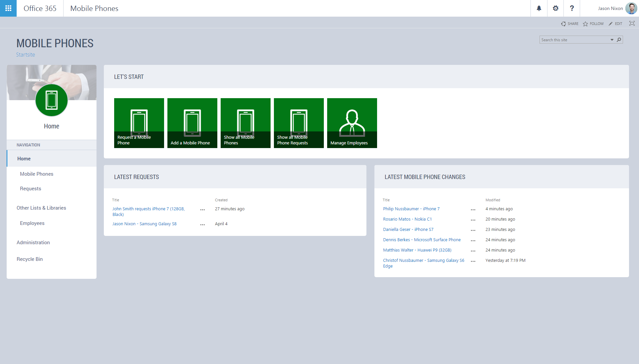Open the Recycle Bin
Screen dimensions: 639x364
(x=30, y=259)
